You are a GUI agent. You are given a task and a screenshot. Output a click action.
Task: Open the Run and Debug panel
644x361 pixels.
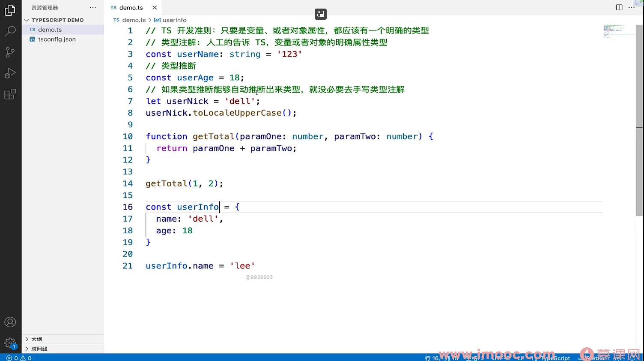(x=10, y=73)
